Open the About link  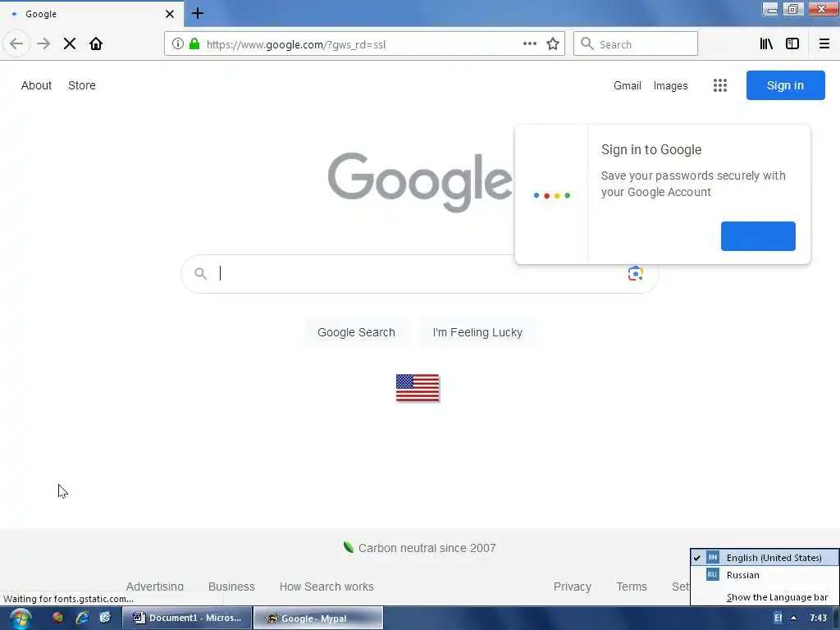[36, 85]
